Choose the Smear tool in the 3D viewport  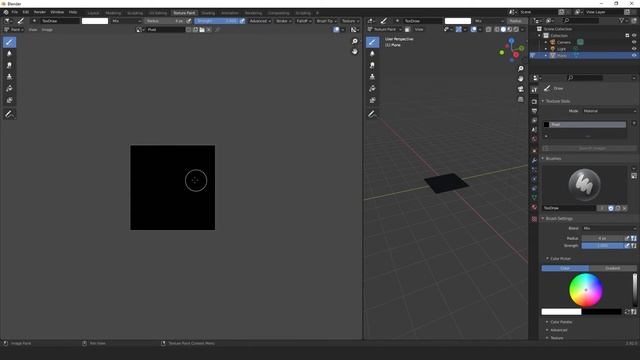[x=372, y=65]
